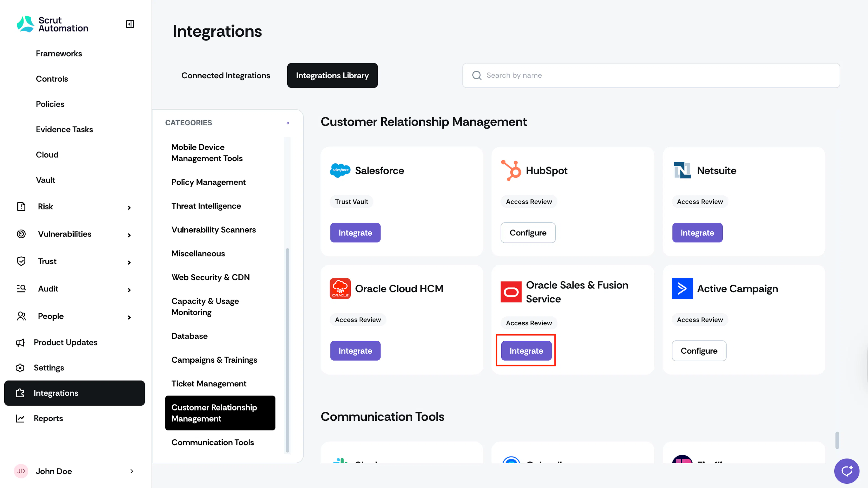Expand the Risk menu chevron

coord(129,208)
